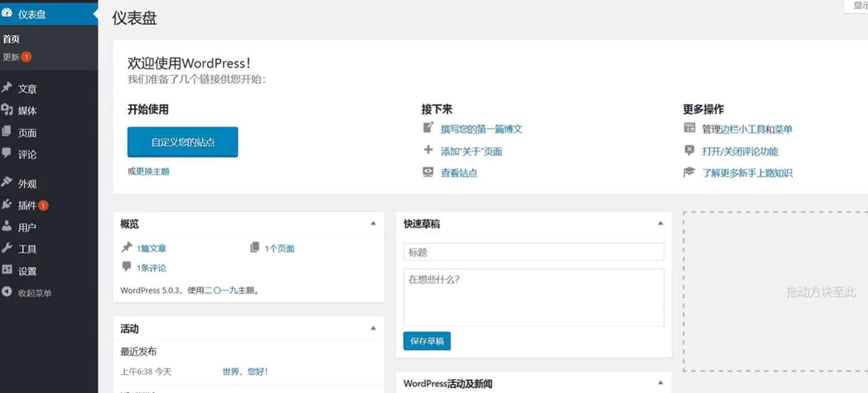Click the settings icon beside 设置
The height and width of the screenshot is (393, 868).
(7, 270)
